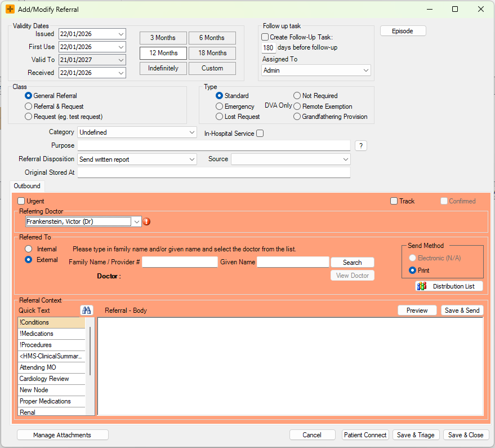Switch to the Outbound tab
495x448 pixels.
(x=27, y=186)
